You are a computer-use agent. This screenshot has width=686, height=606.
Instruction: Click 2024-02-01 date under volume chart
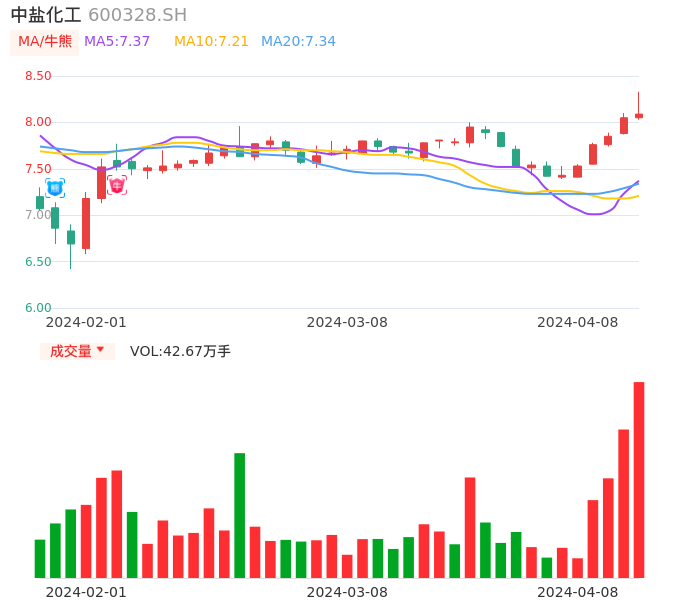tap(86, 592)
